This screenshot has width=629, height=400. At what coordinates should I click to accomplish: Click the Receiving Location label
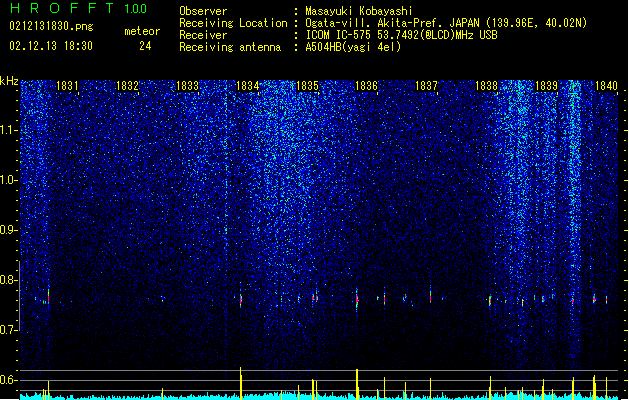tap(233, 23)
